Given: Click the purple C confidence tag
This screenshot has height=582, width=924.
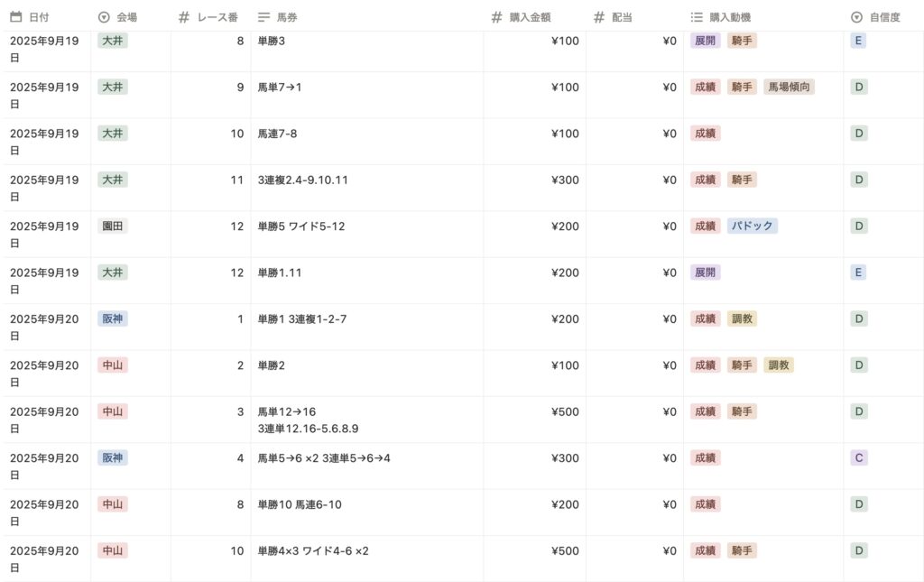Looking at the screenshot, I should (x=859, y=458).
